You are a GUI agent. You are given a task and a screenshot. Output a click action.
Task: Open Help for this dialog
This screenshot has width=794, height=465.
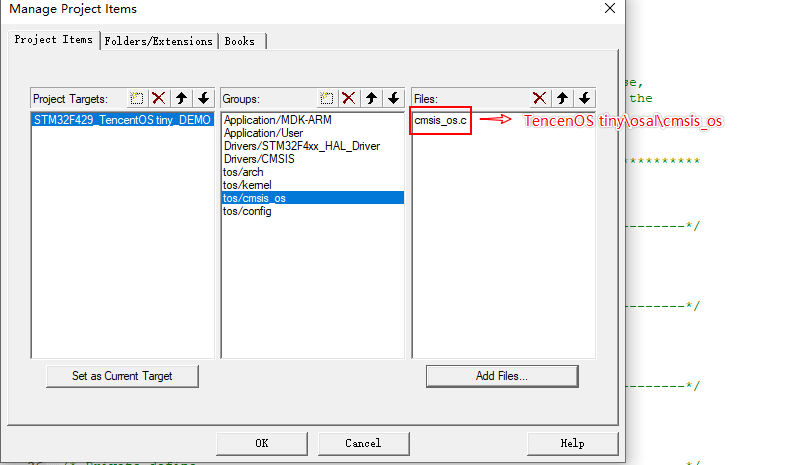(x=573, y=443)
